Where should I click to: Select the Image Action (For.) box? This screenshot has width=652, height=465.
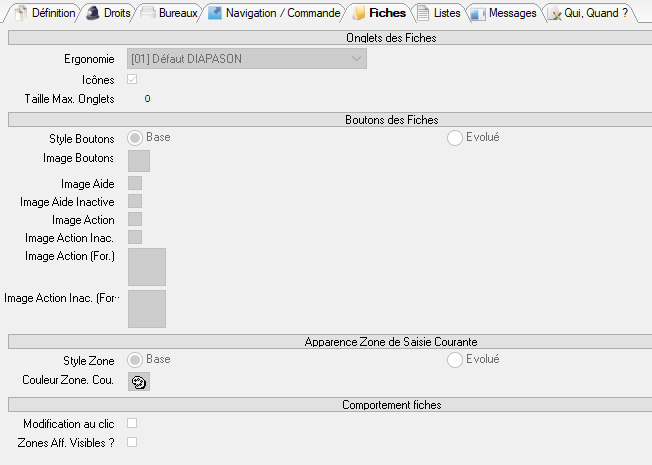[x=147, y=267]
